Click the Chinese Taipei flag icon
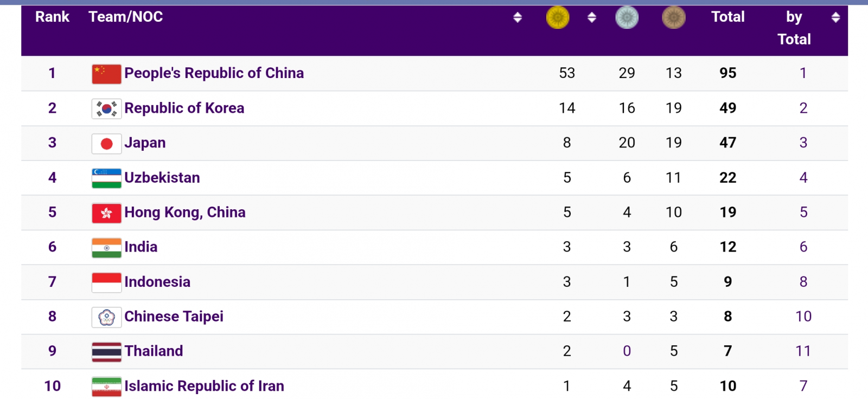The width and height of the screenshot is (868, 399). 106,317
